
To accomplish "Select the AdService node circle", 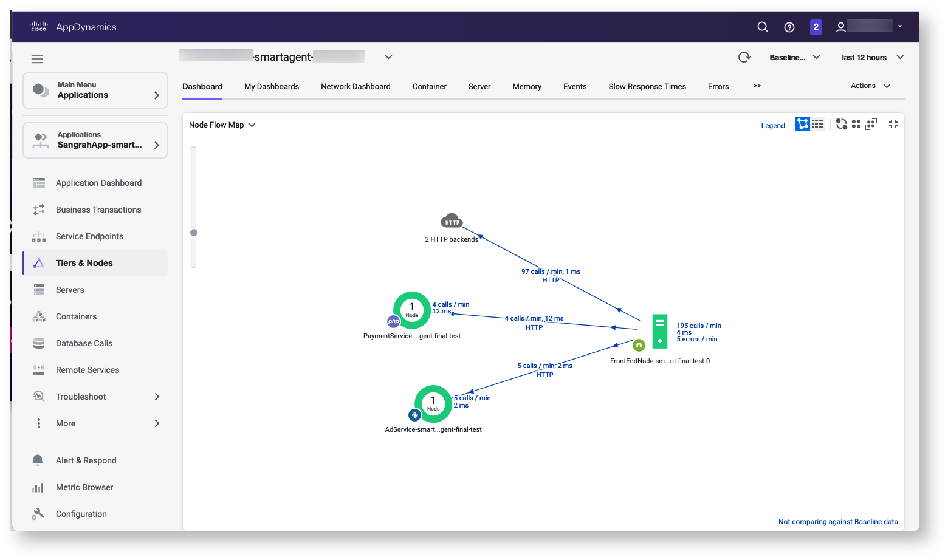I will point(433,403).
